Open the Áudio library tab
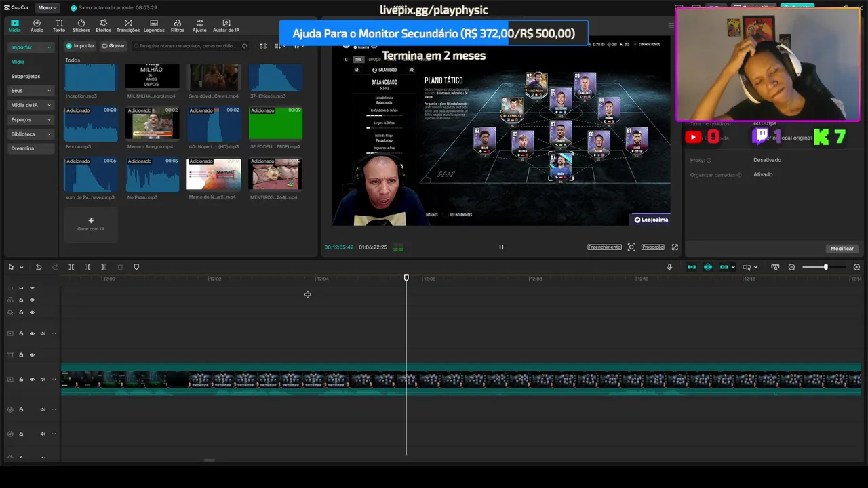The width and height of the screenshot is (868, 488). tap(37, 26)
